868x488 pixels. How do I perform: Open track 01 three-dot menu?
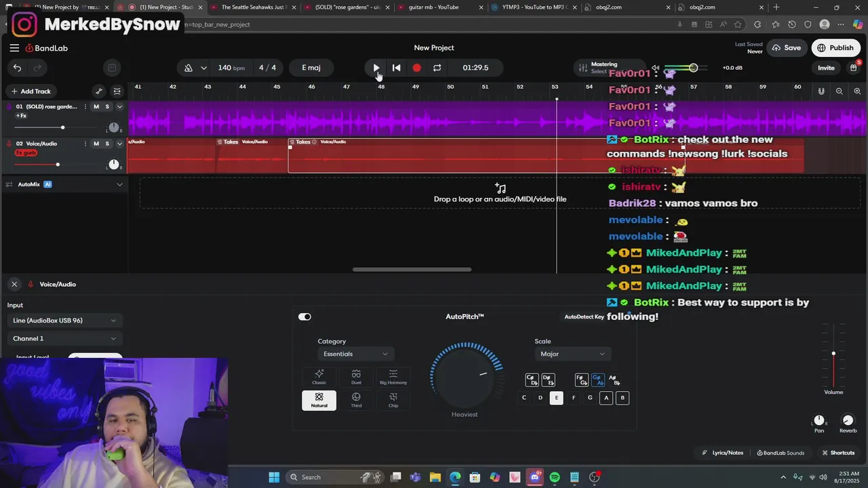pos(85,106)
